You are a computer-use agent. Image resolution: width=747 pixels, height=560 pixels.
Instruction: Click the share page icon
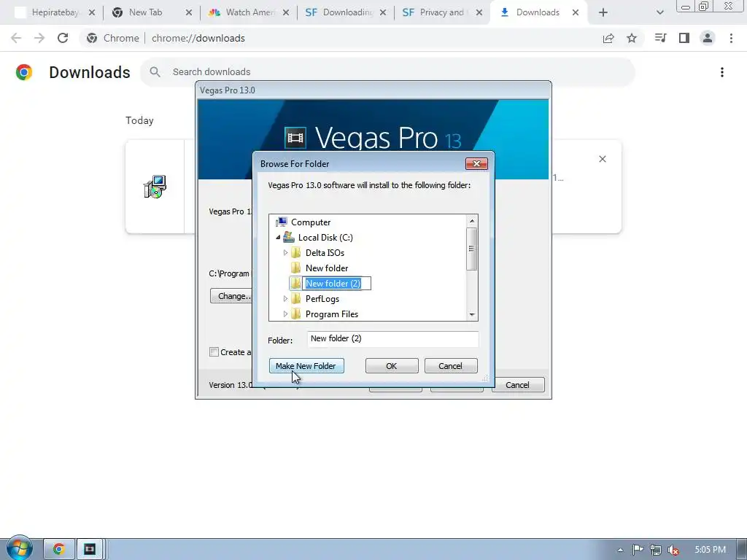608,38
